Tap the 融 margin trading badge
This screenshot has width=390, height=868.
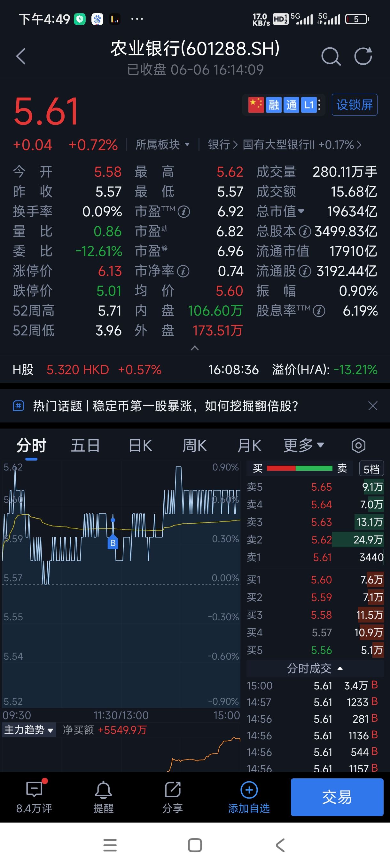[274, 105]
